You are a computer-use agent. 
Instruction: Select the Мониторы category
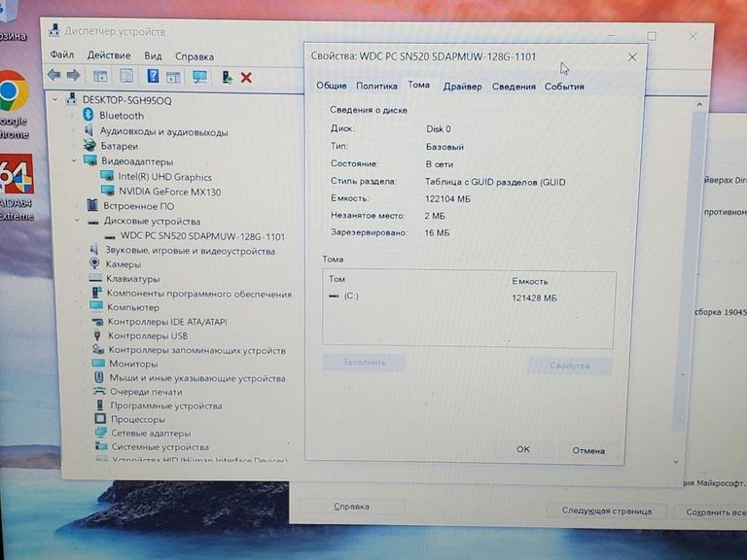coord(133,364)
